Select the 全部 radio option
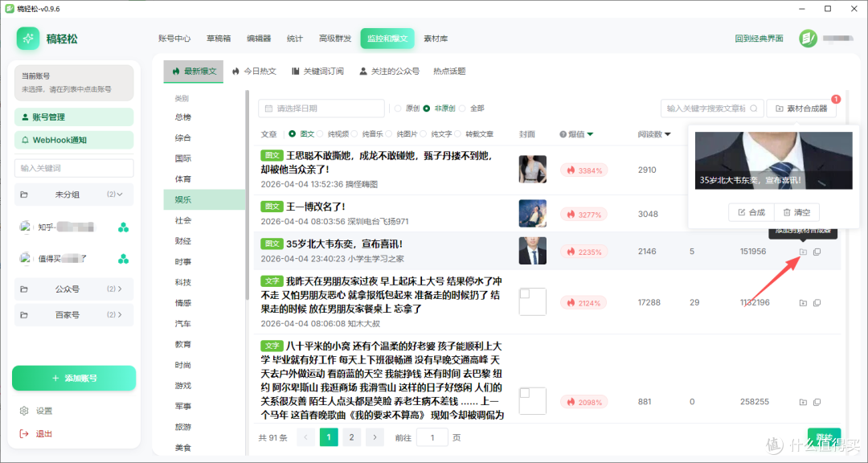Viewport: 868px width, 463px height. click(462, 109)
